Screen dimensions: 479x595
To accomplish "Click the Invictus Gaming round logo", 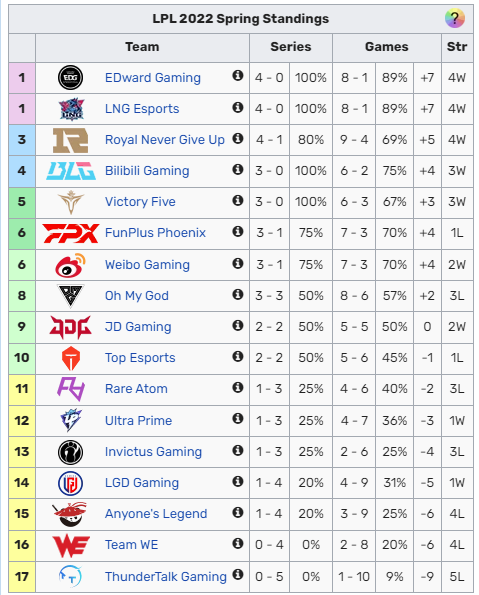I will pyautogui.click(x=71, y=452).
